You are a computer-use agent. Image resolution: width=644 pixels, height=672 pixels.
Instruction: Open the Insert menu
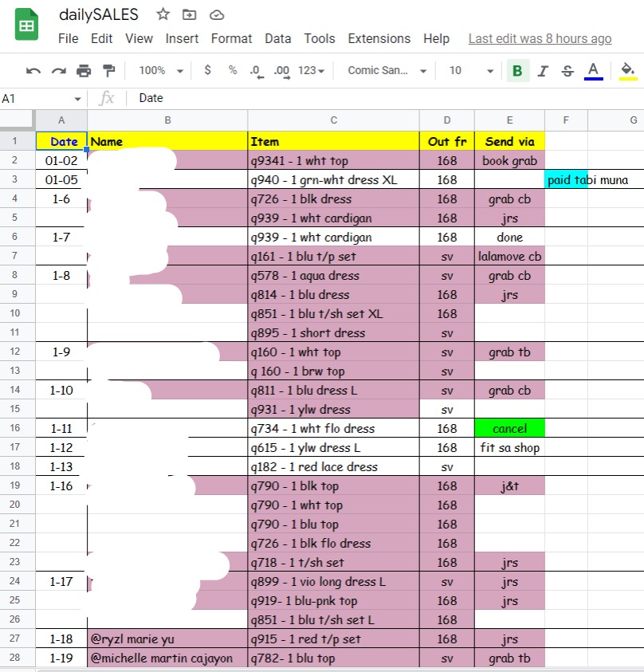point(183,38)
